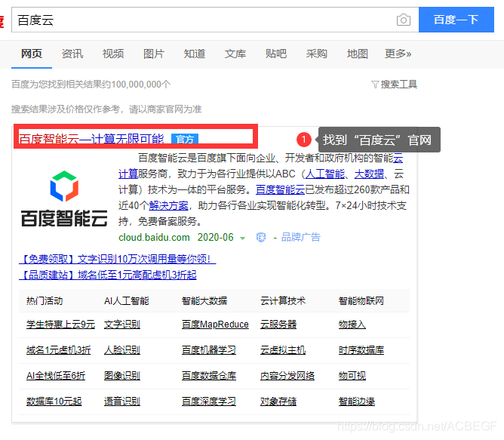Click the 保 guarantee shield icon
This screenshot has height=440, width=504.
(261, 238)
